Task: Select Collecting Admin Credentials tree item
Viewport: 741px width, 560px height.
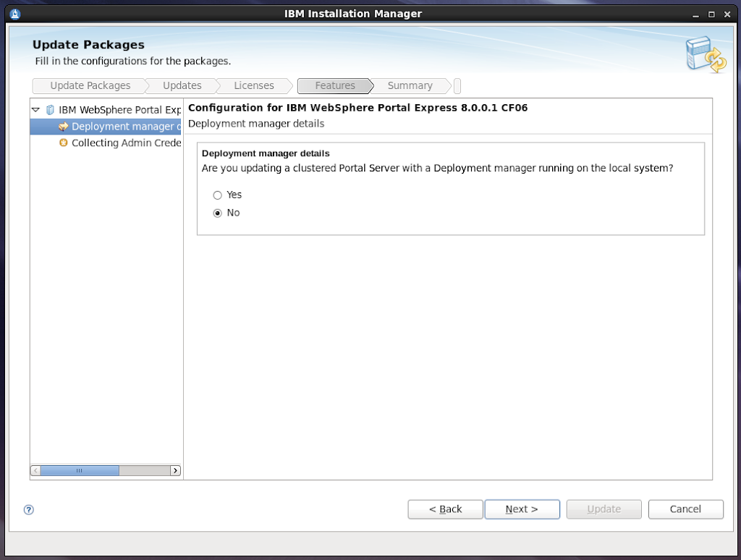Action: click(126, 143)
